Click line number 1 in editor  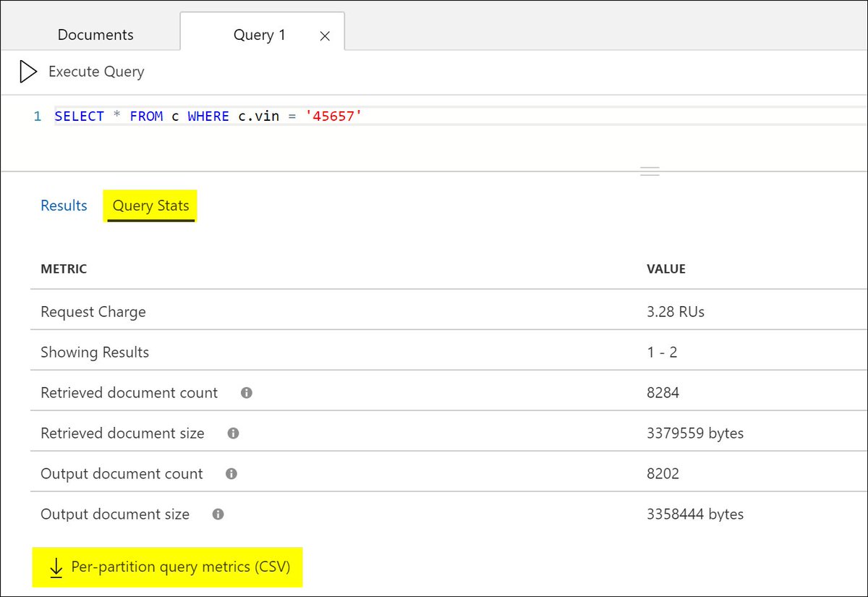click(38, 116)
